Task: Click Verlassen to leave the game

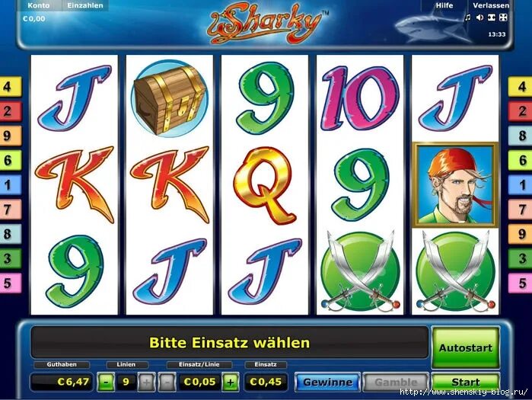Action: pos(491,5)
